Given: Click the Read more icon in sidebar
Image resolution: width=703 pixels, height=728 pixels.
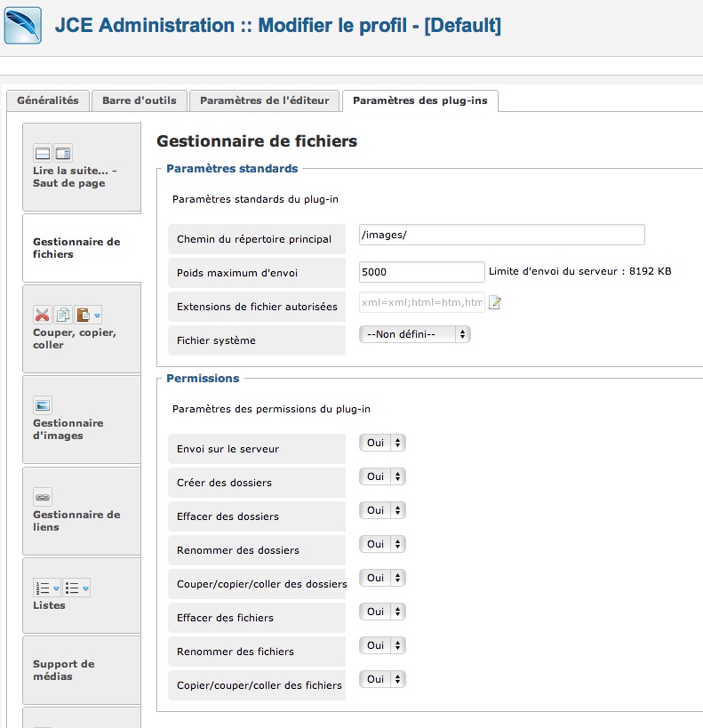Looking at the screenshot, I should pyautogui.click(x=43, y=153).
